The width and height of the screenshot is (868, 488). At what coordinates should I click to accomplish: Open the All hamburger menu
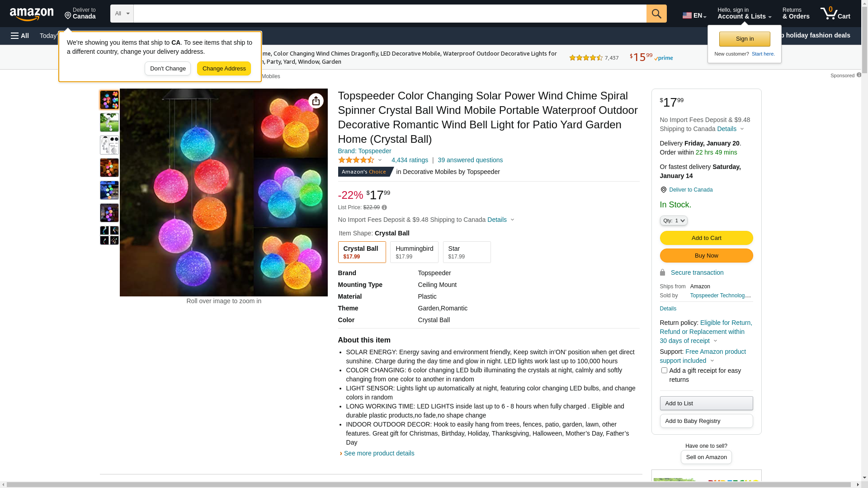[20, 36]
